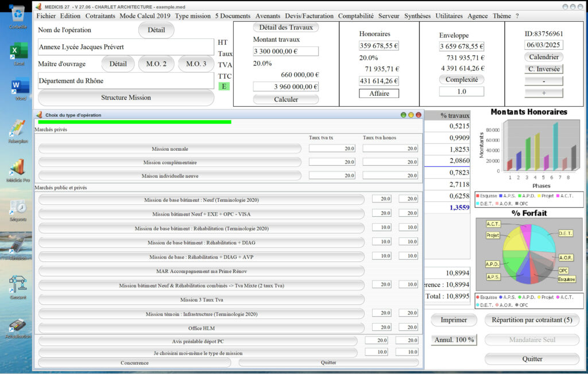This screenshot has width=588, height=374.
Task: Open the Comptabilité menu
Action: [356, 15]
